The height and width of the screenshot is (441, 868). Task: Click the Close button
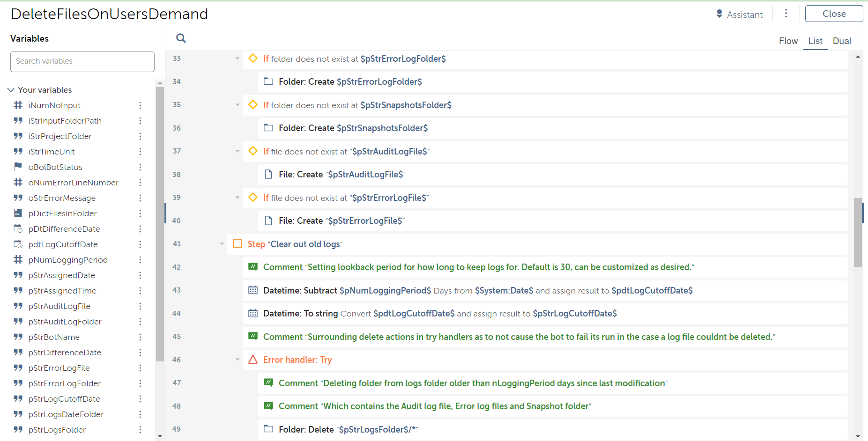click(x=834, y=14)
